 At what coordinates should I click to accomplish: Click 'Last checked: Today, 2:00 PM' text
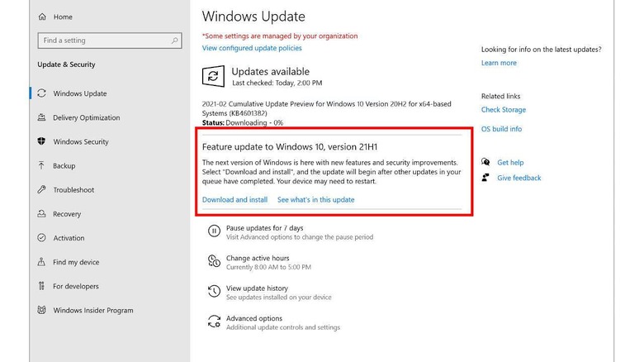[277, 83]
